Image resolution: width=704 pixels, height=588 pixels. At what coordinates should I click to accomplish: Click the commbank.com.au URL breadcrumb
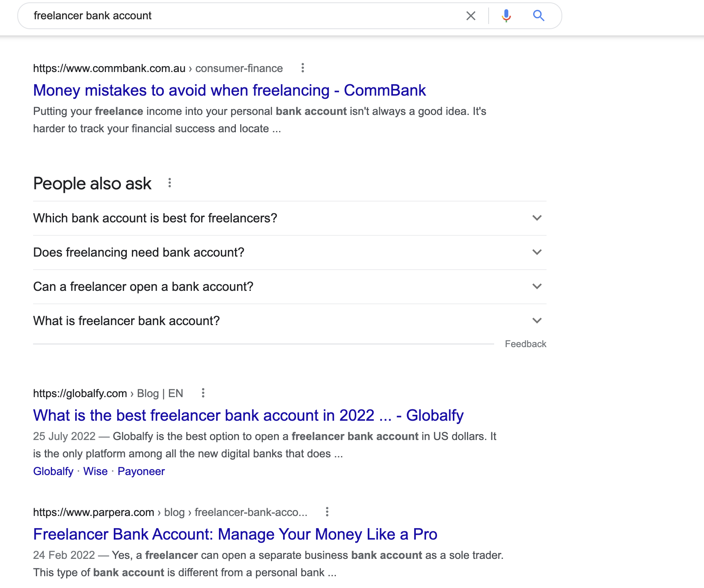pyautogui.click(x=158, y=68)
